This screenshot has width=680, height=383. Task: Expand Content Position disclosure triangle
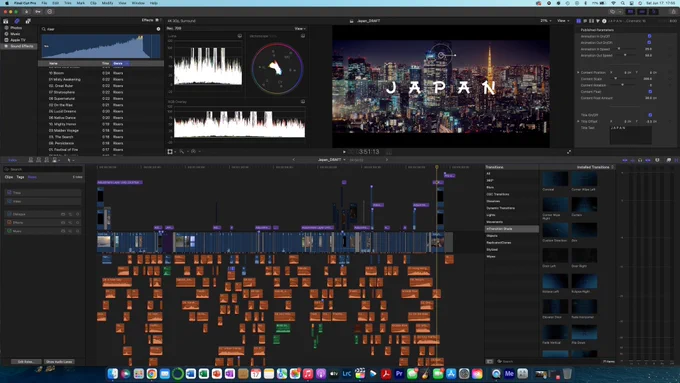click(x=578, y=72)
